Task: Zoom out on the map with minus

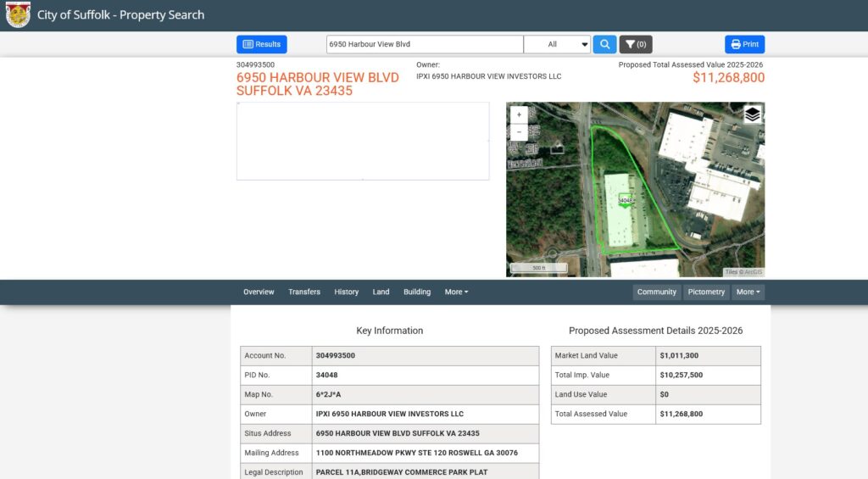Action: pyautogui.click(x=519, y=131)
